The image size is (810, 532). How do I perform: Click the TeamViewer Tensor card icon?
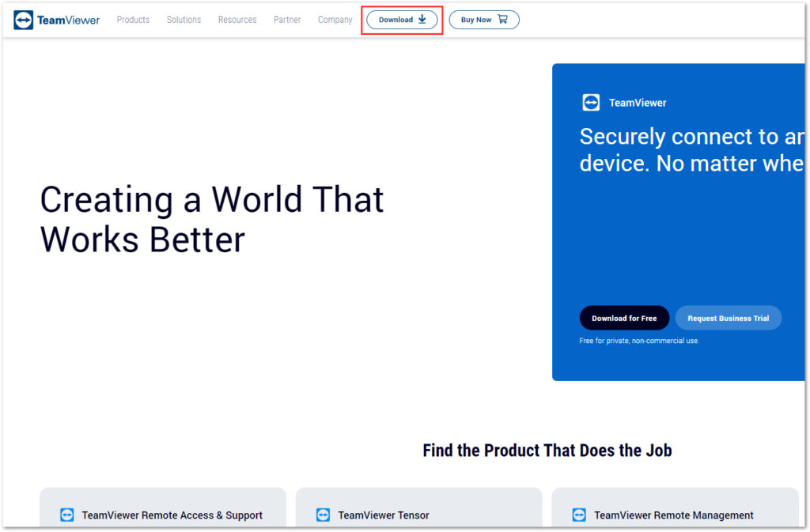pos(323,515)
